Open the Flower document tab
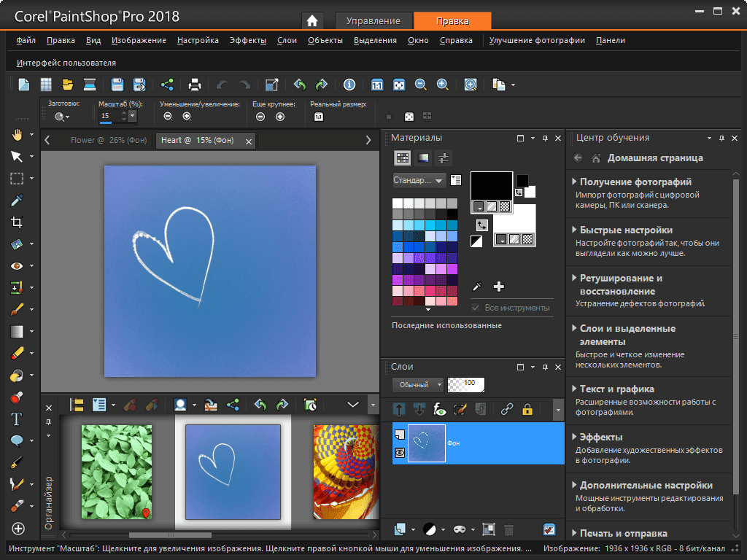 point(108,140)
